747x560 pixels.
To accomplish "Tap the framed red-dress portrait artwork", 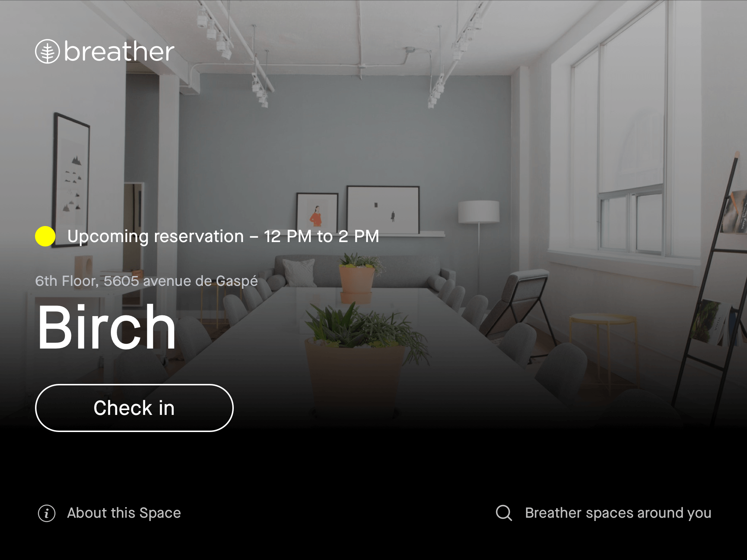I will click(x=317, y=213).
